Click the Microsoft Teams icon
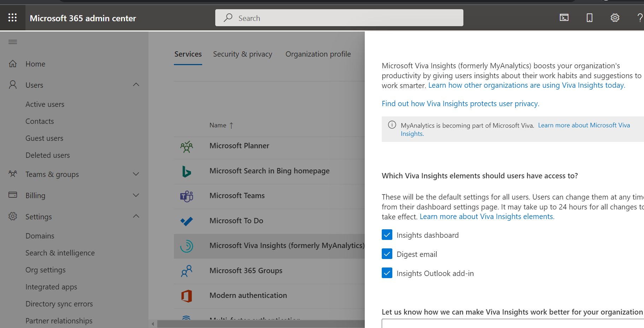The width and height of the screenshot is (644, 328). [186, 196]
